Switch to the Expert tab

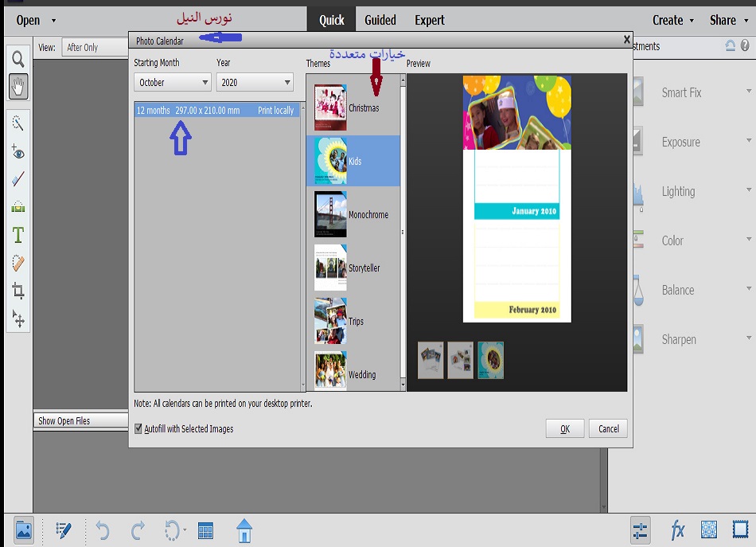[429, 21]
